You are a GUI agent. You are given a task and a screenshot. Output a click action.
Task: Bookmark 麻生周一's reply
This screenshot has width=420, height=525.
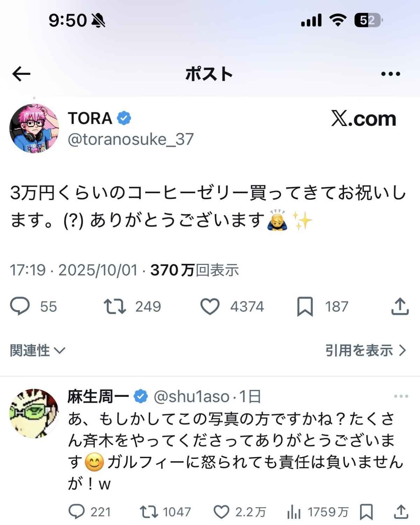click(x=366, y=512)
